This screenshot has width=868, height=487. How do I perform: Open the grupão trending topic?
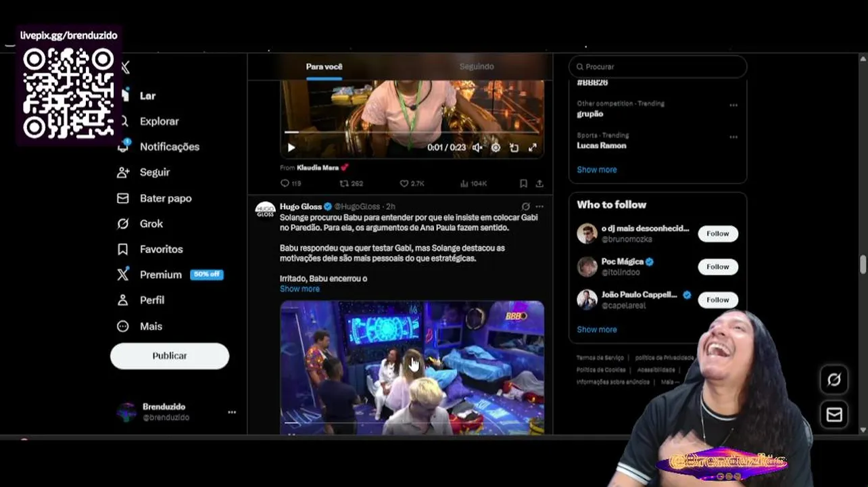click(590, 114)
